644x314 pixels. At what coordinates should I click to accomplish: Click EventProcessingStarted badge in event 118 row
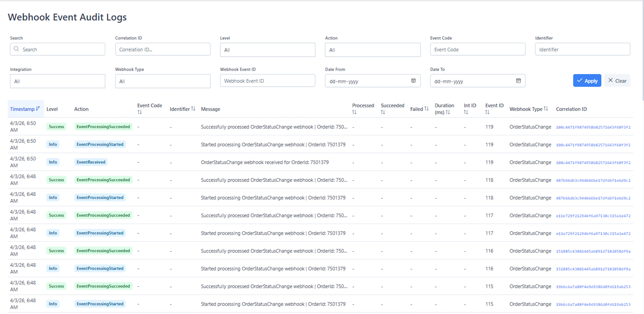pos(100,197)
